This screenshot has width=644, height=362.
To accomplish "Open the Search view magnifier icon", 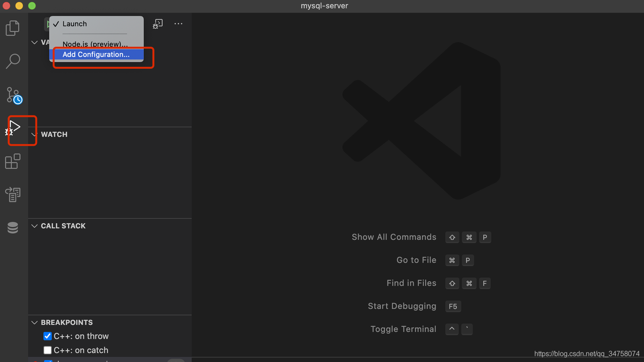I will 13,61.
